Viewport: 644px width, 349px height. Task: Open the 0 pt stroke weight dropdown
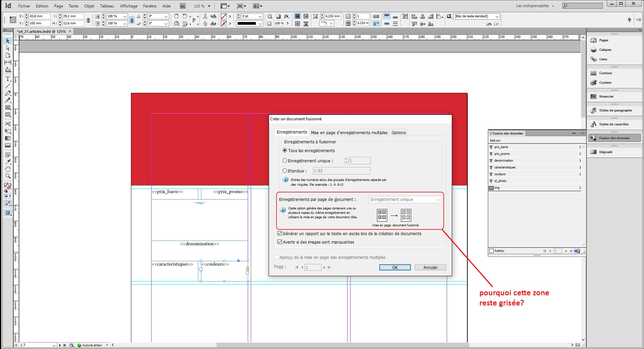pos(260,16)
